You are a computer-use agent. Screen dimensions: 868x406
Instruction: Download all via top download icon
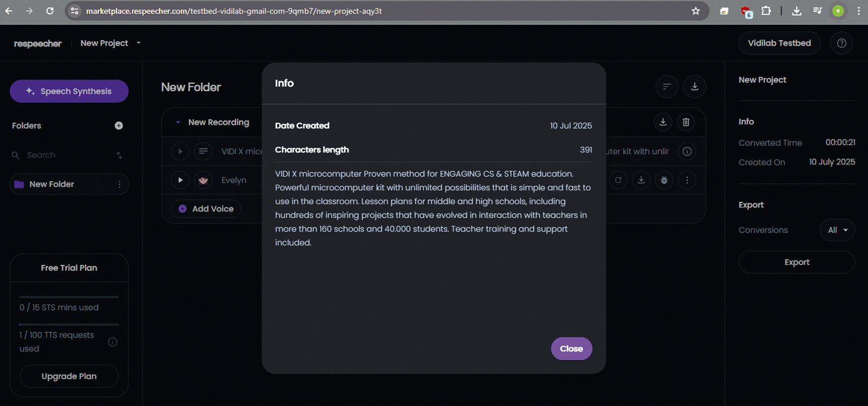[x=694, y=87]
